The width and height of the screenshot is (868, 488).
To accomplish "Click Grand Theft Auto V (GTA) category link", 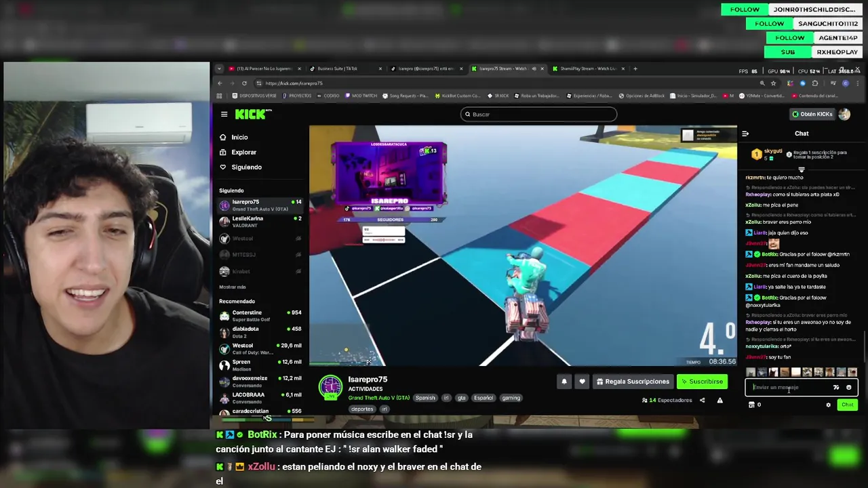I will [379, 398].
